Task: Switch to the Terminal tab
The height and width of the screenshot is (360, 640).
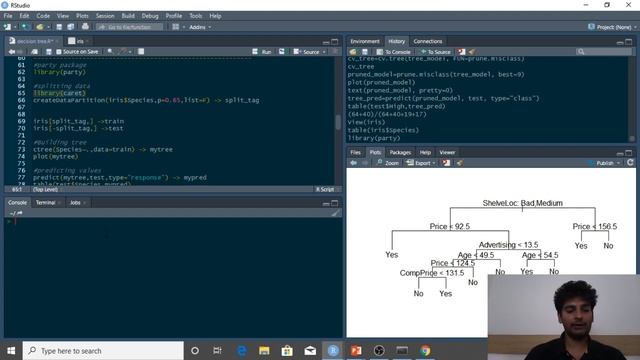Action: pos(45,202)
